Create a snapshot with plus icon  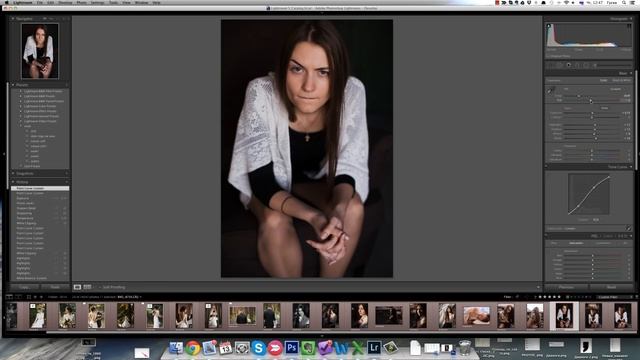67,173
